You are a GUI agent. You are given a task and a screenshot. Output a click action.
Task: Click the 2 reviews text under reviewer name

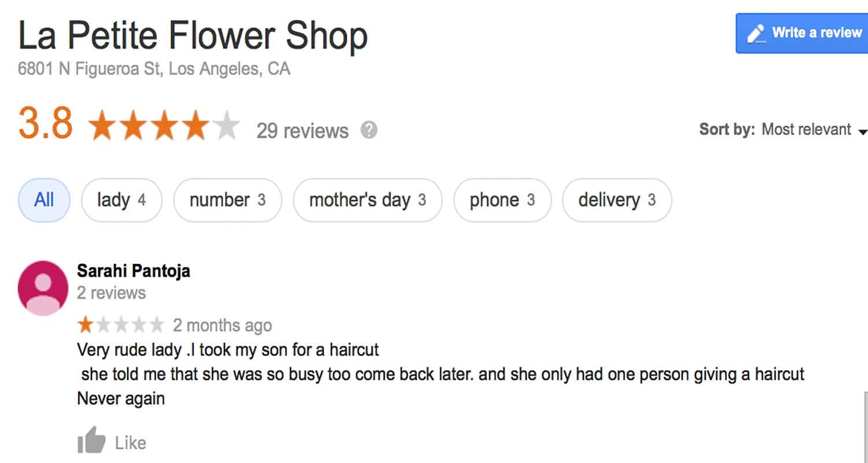[111, 293]
